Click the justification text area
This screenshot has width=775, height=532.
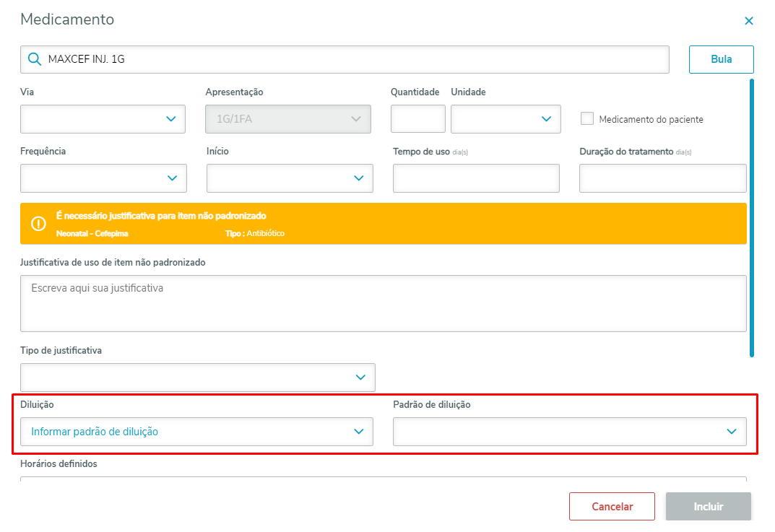pos(383,303)
